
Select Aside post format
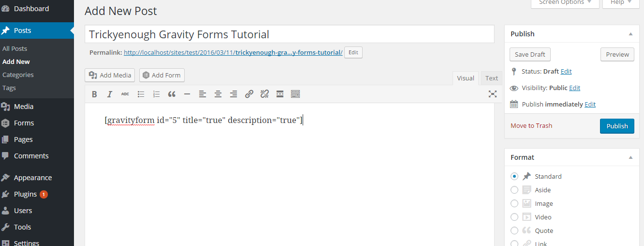coord(514,190)
